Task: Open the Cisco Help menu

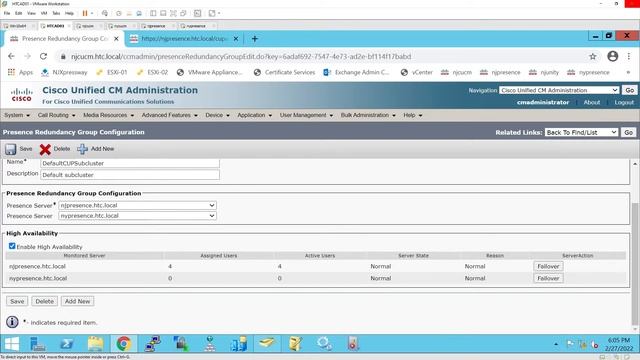Action: tap(413, 115)
